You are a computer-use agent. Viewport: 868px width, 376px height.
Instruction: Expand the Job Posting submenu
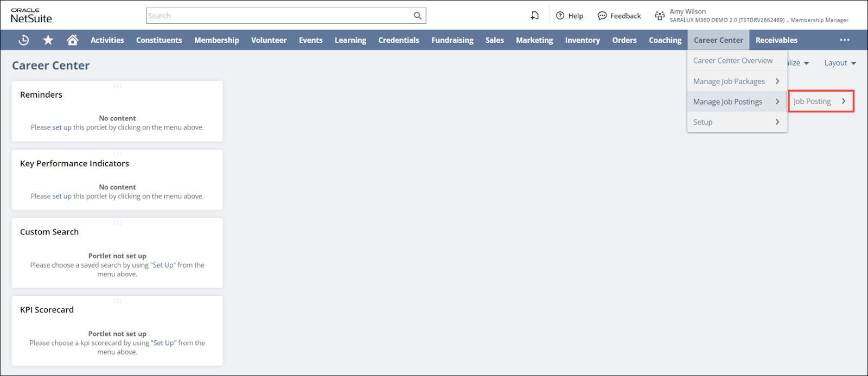(820, 101)
